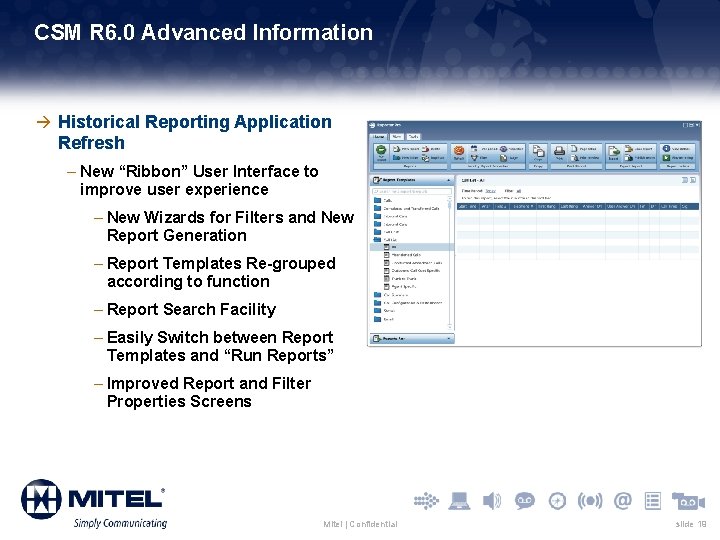Image resolution: width=720 pixels, height=540 pixels.
Task: Click the blue info circle icon in ribbon
Action: point(666,148)
